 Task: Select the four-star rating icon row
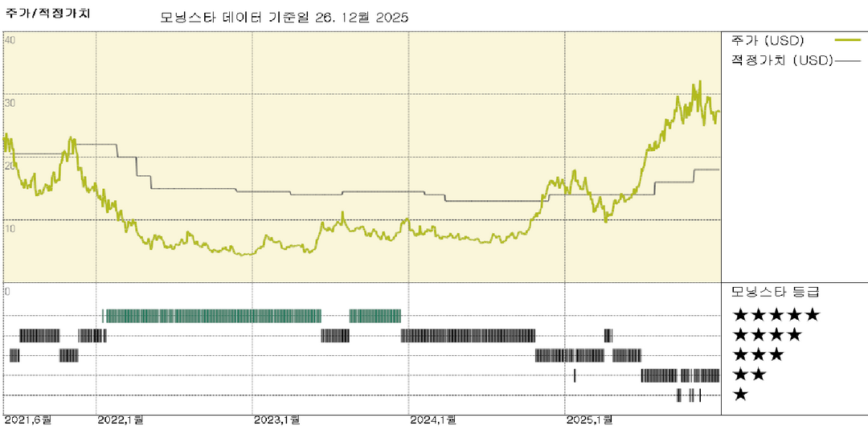click(x=766, y=334)
